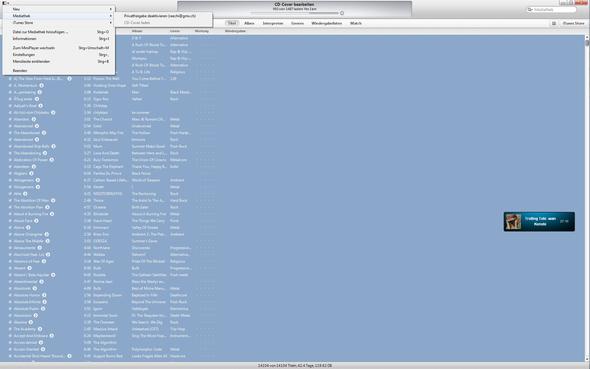
Task: Select the Massive Attack row
Action: point(293,329)
